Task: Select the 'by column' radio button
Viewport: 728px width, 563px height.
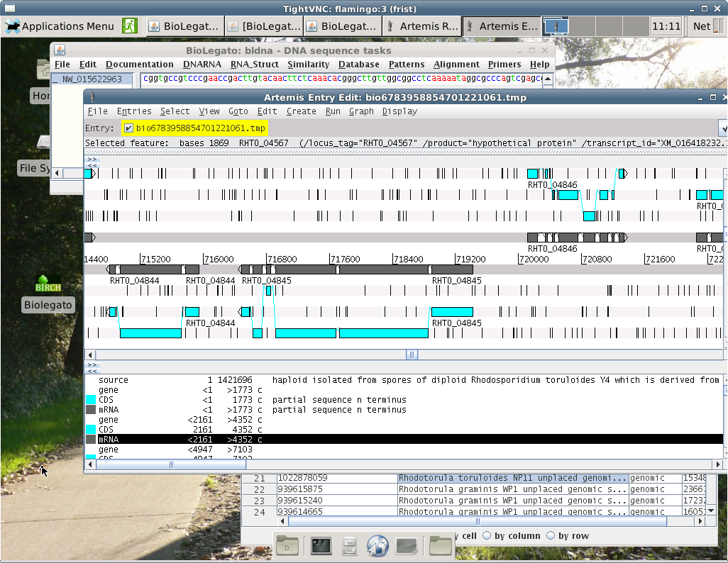Action: point(487,536)
